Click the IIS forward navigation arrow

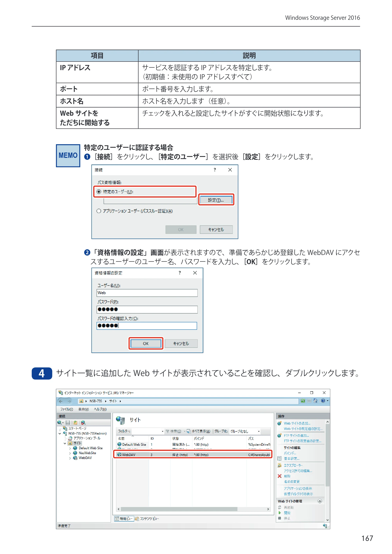69,401
